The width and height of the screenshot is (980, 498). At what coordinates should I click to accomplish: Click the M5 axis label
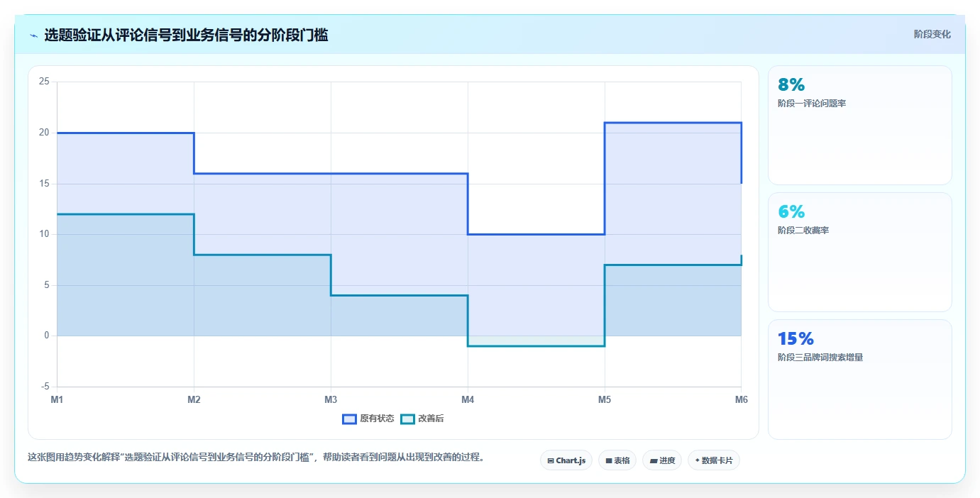pos(605,400)
